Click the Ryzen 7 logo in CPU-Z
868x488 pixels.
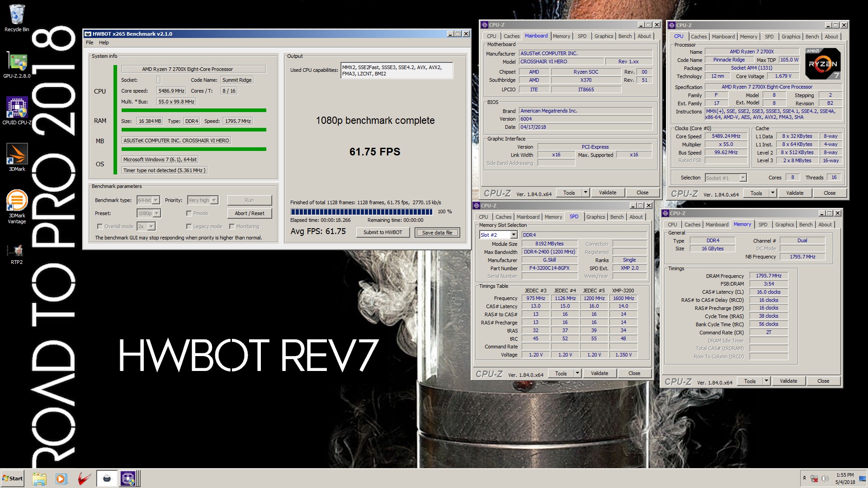pos(823,64)
